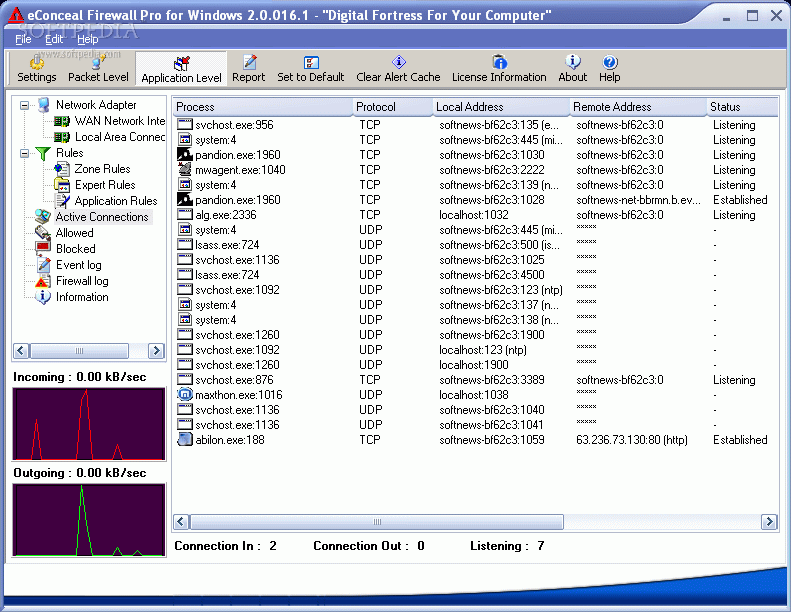Click the Incoming traffic graph
Image resolution: width=791 pixels, height=612 pixels.
[89, 424]
